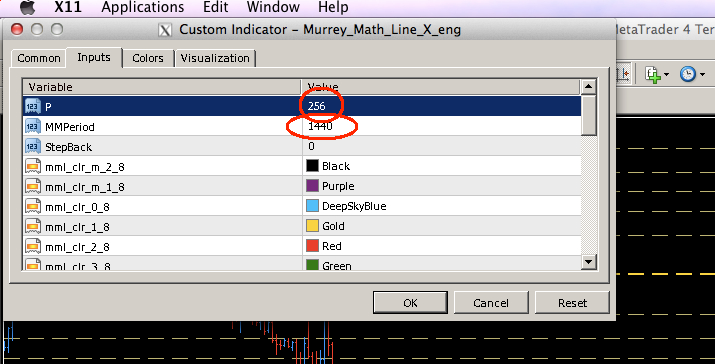Open the Help menu
This screenshot has height=364, width=715.
(x=333, y=7)
